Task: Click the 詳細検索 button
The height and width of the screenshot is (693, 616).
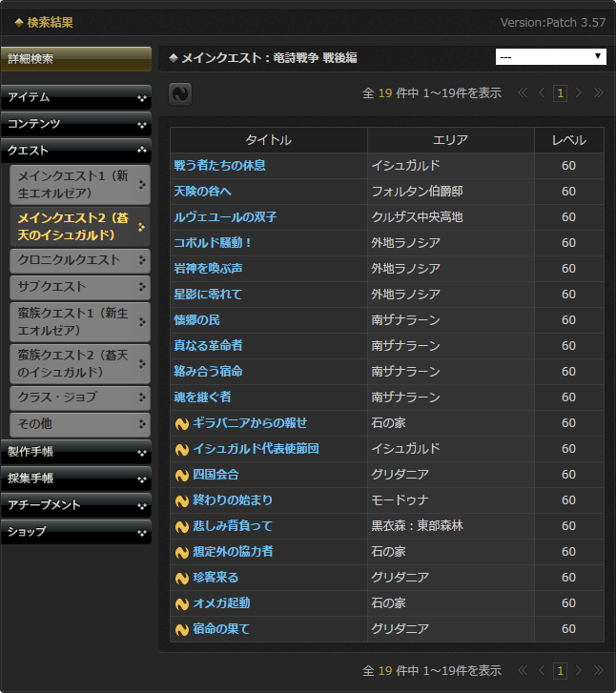Action: click(75, 59)
